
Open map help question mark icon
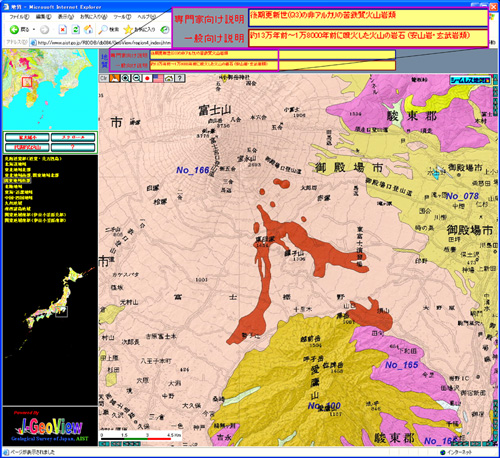coord(180,78)
